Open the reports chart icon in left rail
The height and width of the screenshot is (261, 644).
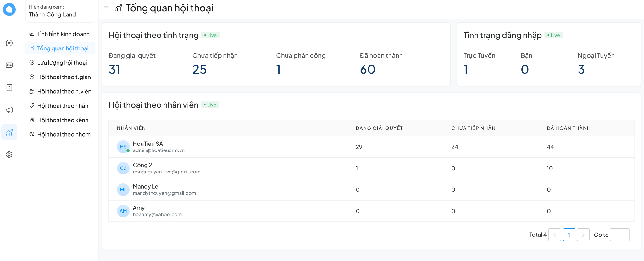point(9,132)
